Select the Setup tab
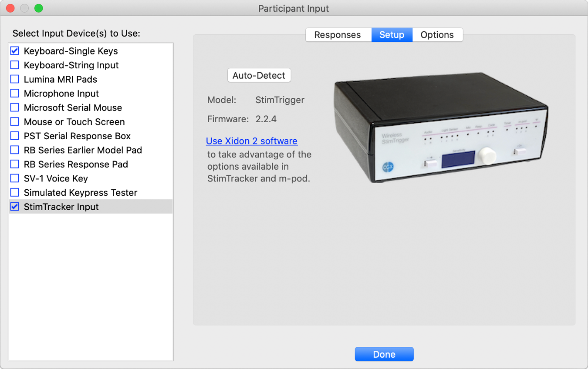 392,34
